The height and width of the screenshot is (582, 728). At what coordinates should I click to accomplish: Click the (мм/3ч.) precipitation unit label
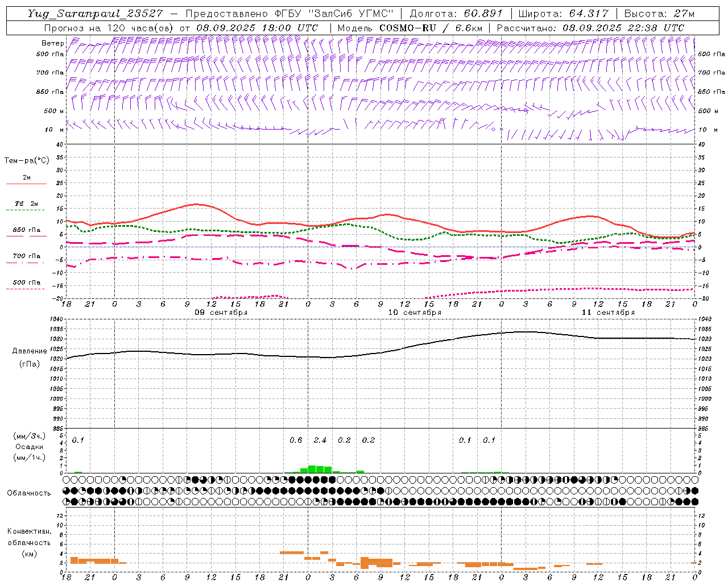pyautogui.click(x=29, y=436)
